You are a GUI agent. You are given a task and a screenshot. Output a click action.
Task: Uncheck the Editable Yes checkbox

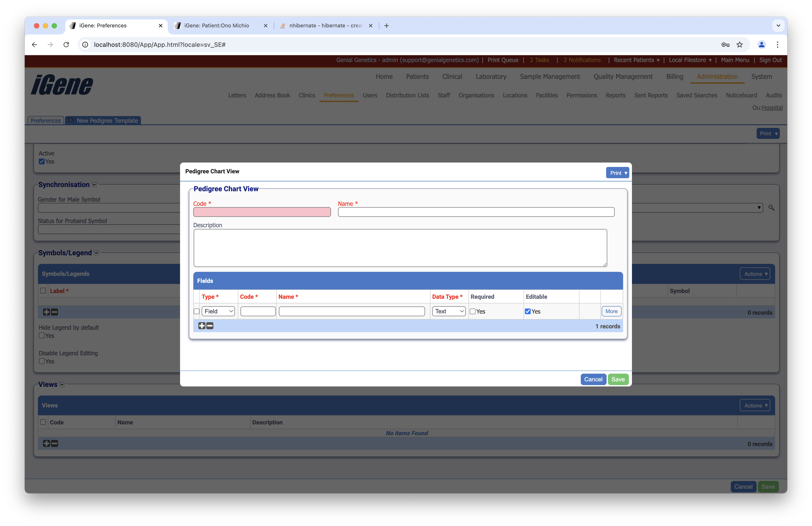528,311
